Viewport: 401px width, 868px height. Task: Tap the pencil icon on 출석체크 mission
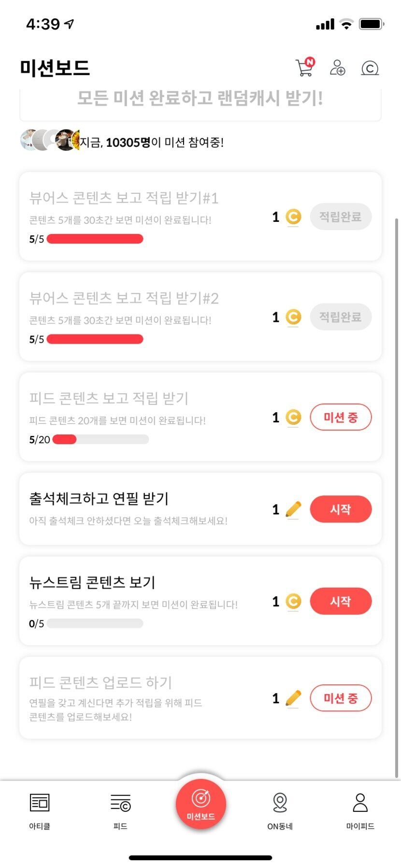click(x=293, y=509)
